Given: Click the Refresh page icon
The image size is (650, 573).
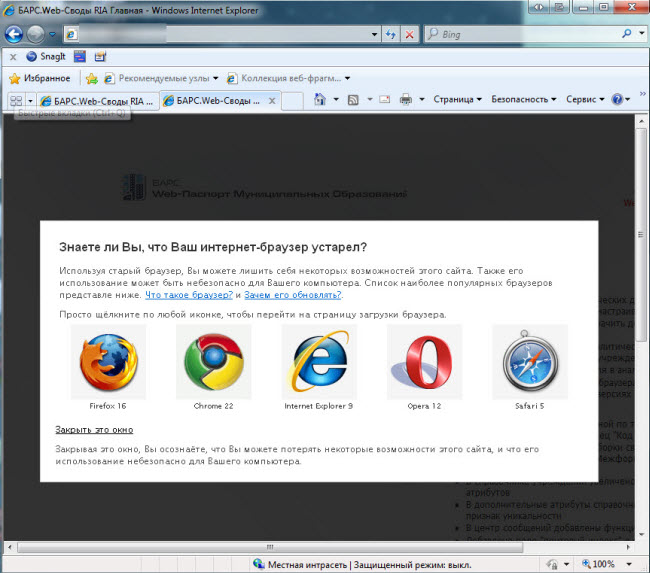Looking at the screenshot, I should pos(390,34).
